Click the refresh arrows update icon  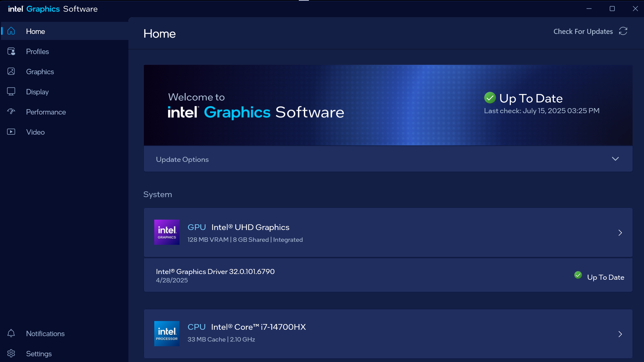623,31
